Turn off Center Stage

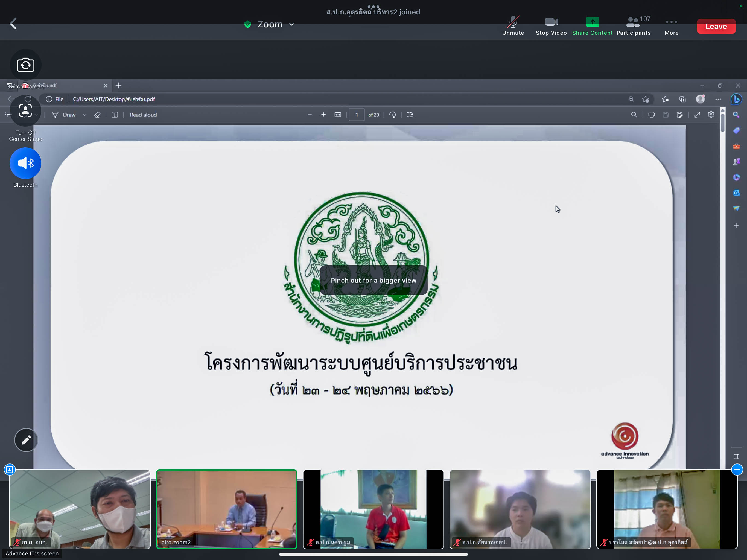pos(26,111)
